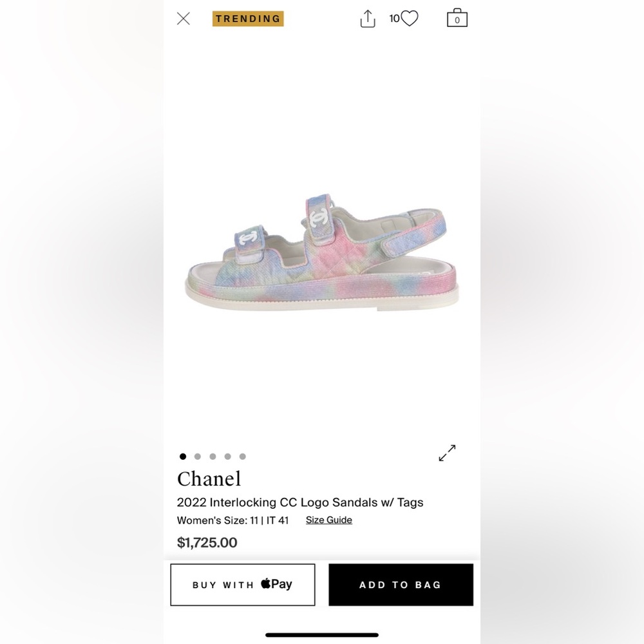
Task: Expand the product photo to fullscreen
Action: 447,454
